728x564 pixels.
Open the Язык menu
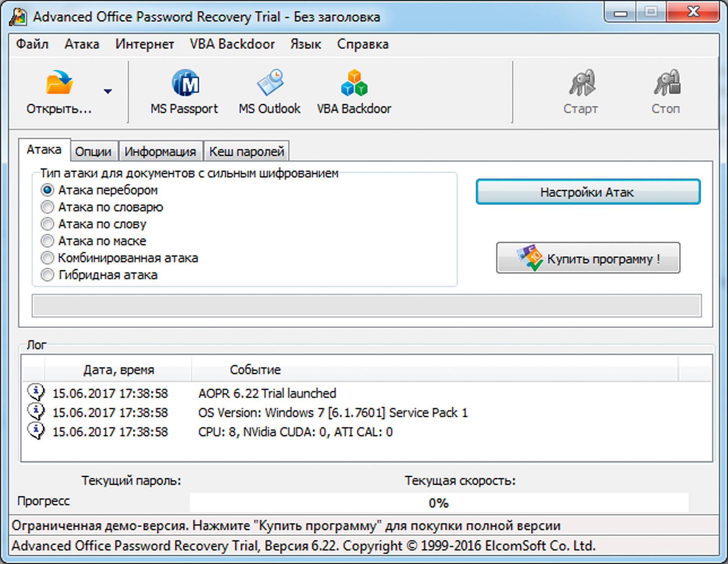click(305, 44)
